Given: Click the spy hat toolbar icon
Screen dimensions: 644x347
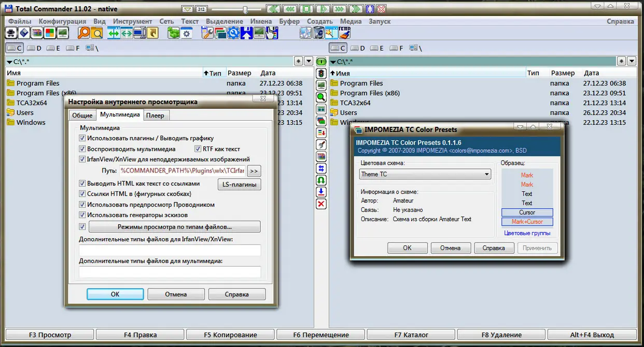Looking at the screenshot, I should 11,33.
